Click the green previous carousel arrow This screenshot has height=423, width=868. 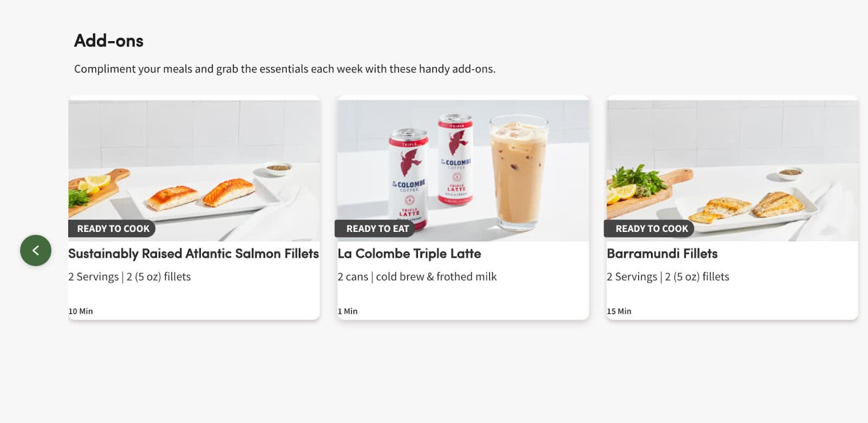coord(36,250)
